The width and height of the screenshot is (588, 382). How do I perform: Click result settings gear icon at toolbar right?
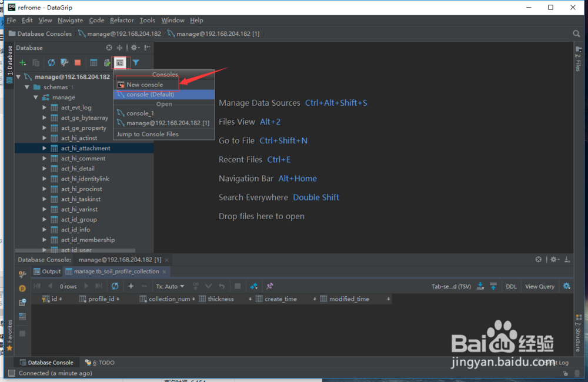click(567, 286)
